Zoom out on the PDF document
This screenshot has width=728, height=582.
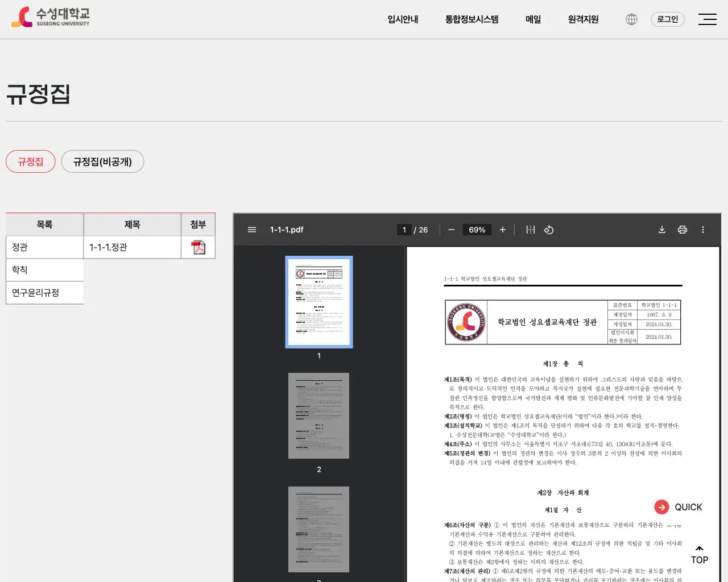pyautogui.click(x=451, y=230)
